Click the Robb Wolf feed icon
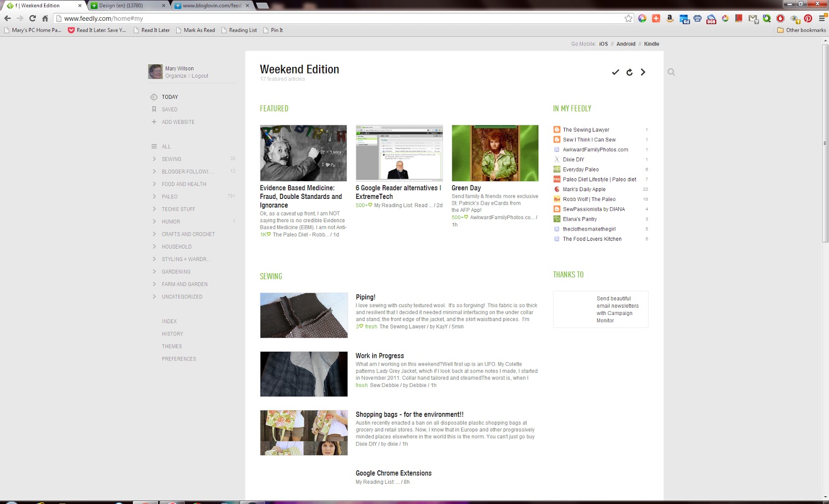829x504 pixels. [556, 199]
